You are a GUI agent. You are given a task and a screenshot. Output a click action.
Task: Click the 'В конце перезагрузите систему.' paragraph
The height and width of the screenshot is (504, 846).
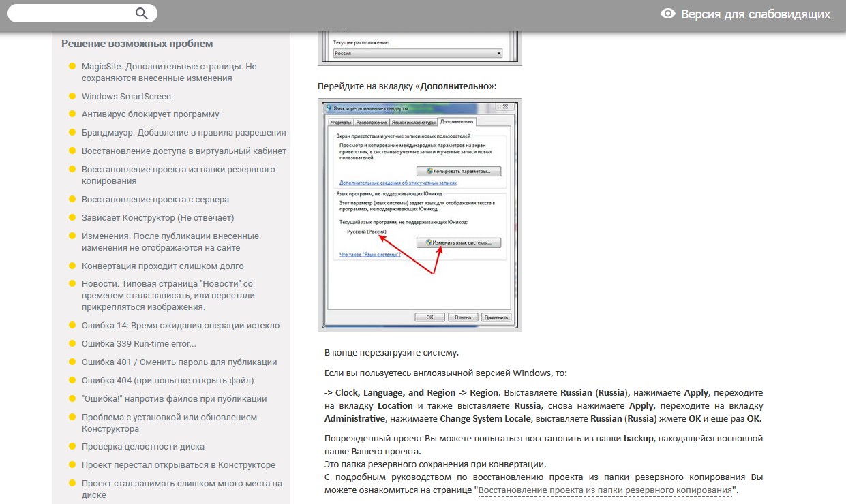point(391,353)
